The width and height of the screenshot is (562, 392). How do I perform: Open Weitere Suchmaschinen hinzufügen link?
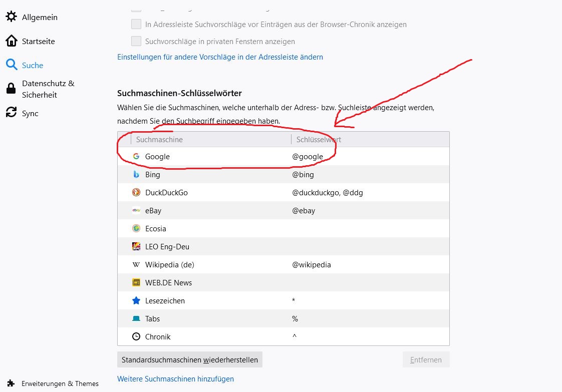[x=175, y=379]
